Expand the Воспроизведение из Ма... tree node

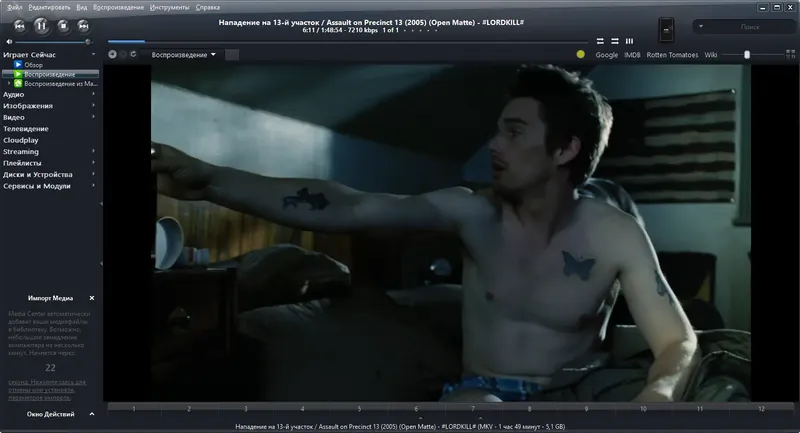(9, 83)
